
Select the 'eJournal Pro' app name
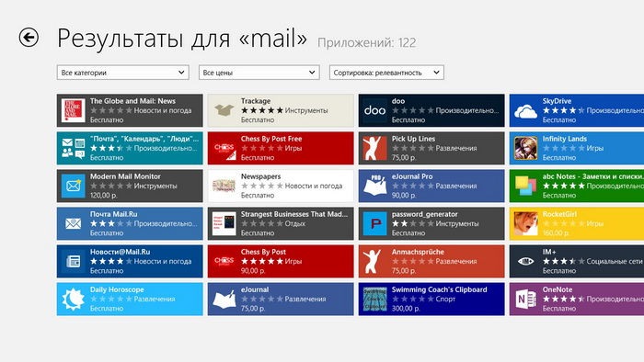412,176
